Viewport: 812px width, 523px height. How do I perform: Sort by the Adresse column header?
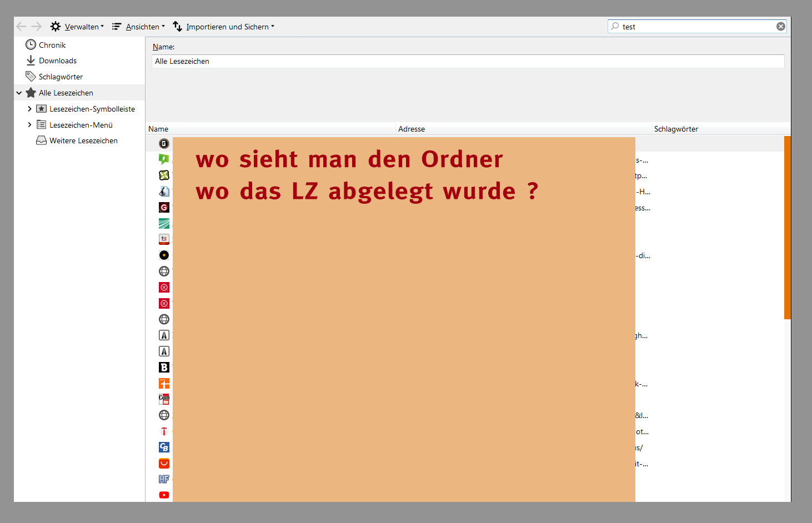[412, 129]
